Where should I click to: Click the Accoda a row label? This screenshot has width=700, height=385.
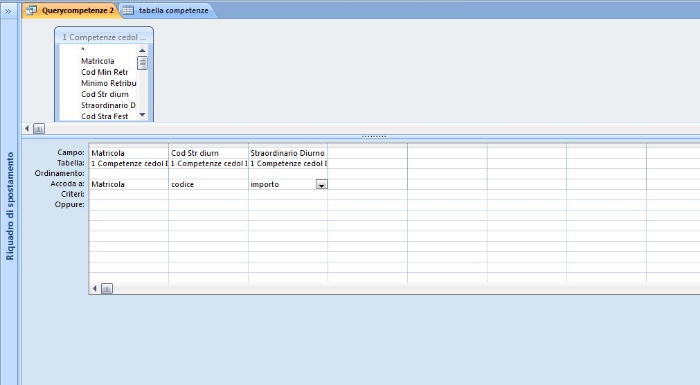coord(67,184)
